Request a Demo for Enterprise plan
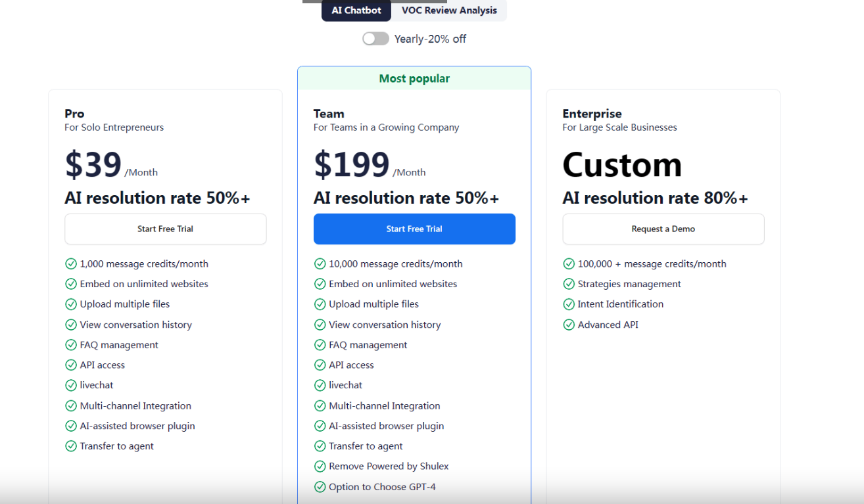Viewport: 864px width, 504px height. pos(663,229)
